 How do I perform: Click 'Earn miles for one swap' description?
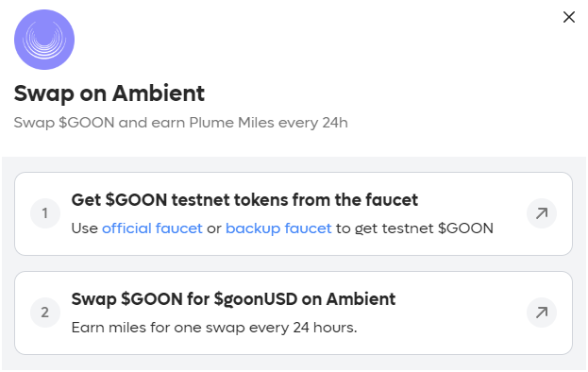[214, 328]
